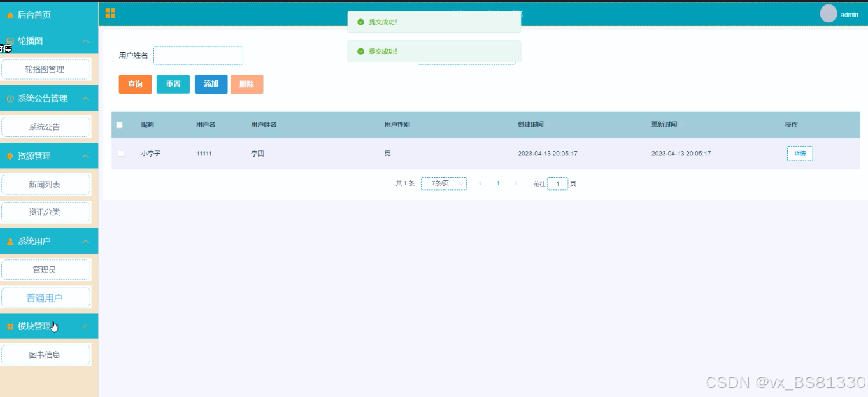Open 管理员 menu item

tap(46, 270)
